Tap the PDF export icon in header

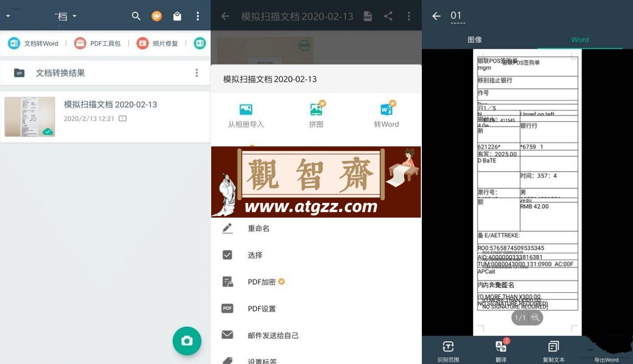click(367, 16)
